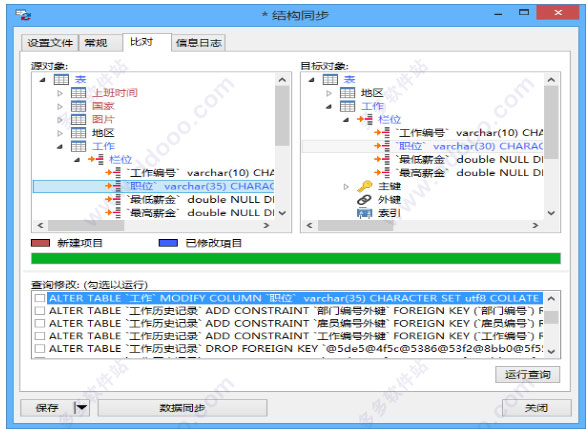Check the ALTER TABLE 工作 MODIFY COLUMN query
This screenshot has height=429, width=587.
(x=40, y=298)
